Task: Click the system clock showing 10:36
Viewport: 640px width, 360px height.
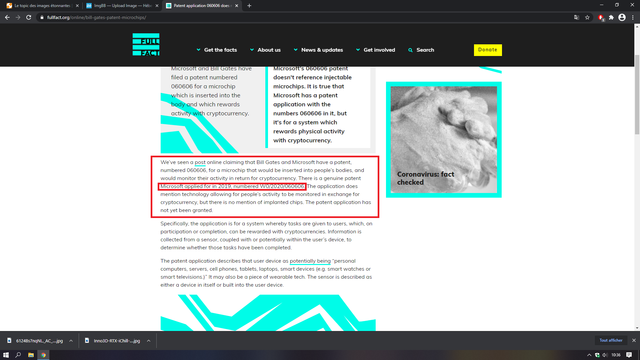Action: [616, 355]
